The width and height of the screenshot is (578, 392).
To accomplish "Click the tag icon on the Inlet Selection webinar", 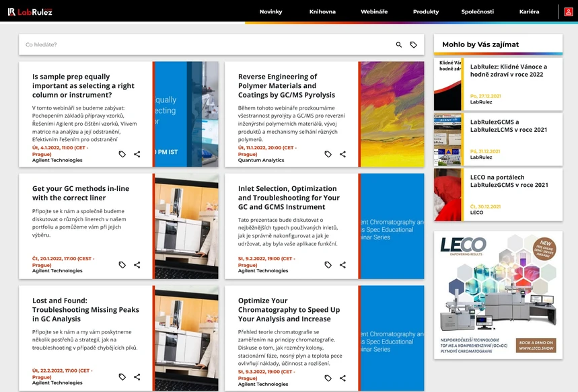I will [x=328, y=265].
